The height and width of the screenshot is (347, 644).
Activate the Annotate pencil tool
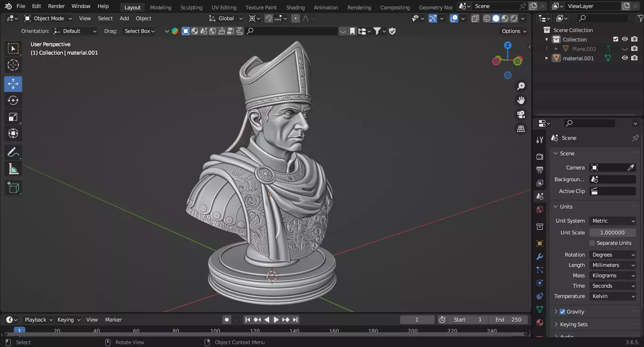[x=13, y=153]
